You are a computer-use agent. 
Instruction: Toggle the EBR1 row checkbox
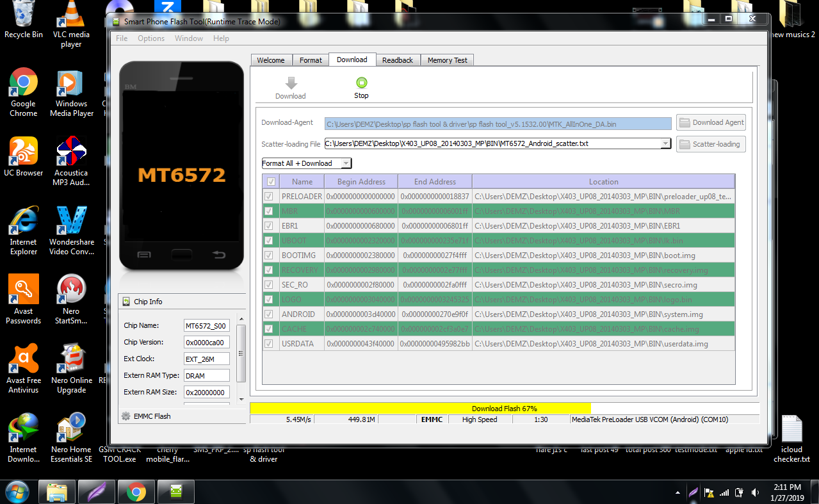(x=270, y=226)
